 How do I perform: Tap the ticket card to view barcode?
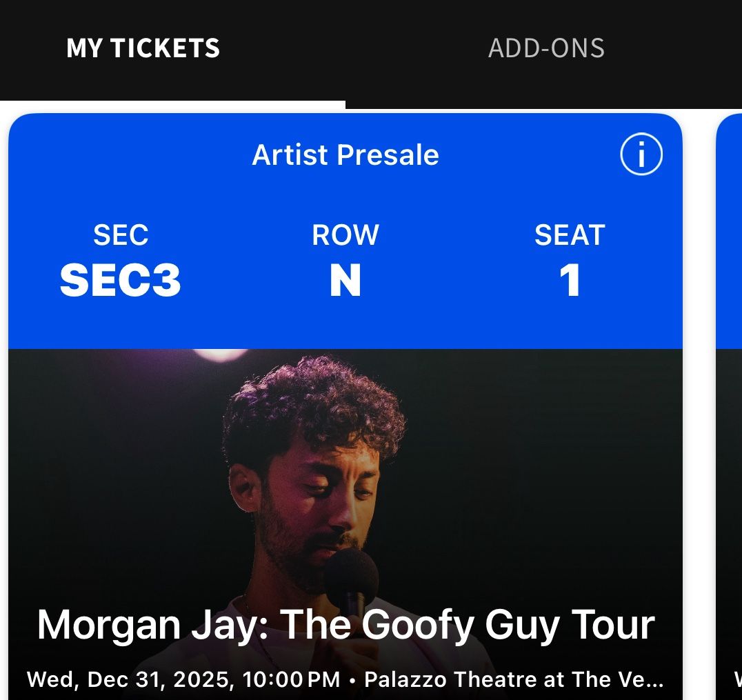click(x=345, y=414)
